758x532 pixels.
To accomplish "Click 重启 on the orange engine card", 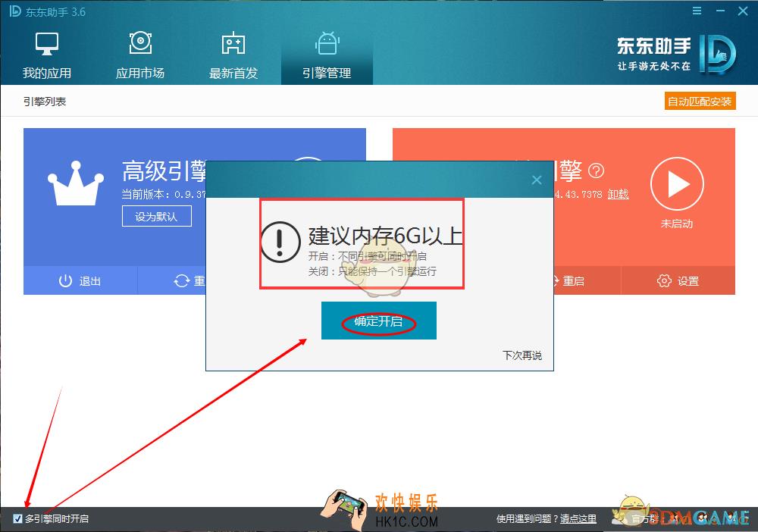I will click(x=572, y=280).
